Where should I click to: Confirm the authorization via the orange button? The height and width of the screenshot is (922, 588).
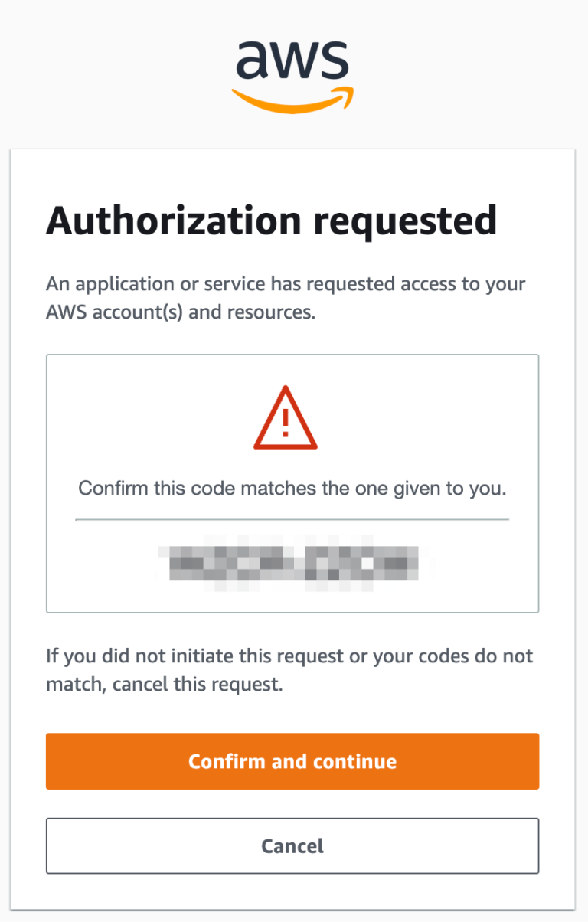tap(292, 761)
